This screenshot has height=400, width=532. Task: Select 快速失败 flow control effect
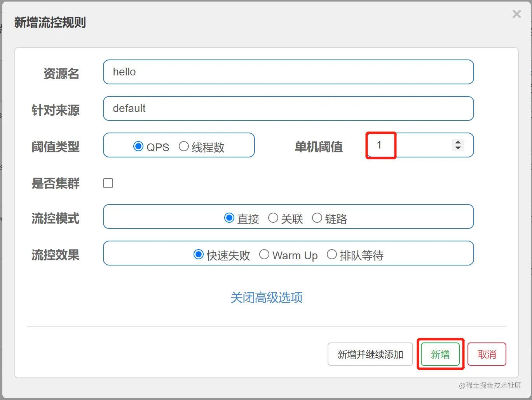[199, 255]
